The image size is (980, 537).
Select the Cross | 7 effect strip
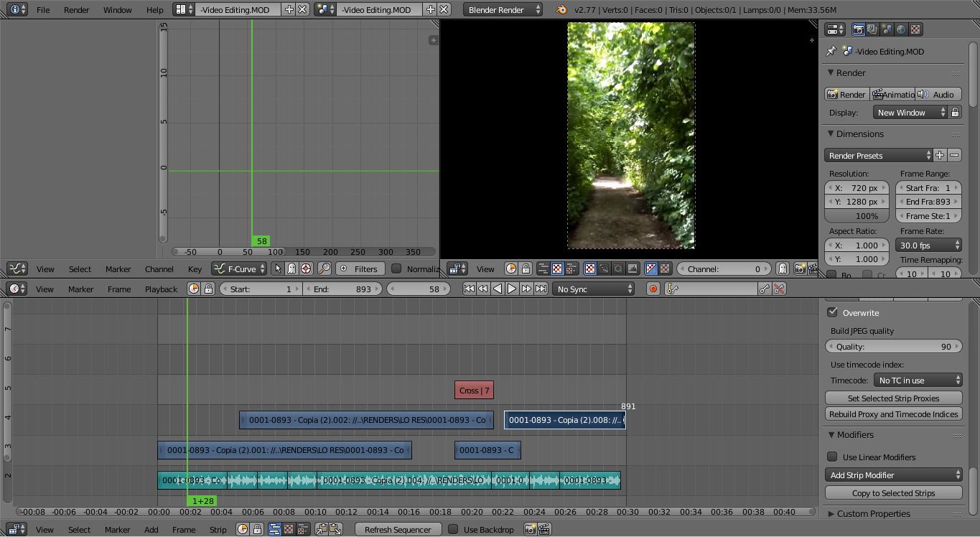(473, 390)
